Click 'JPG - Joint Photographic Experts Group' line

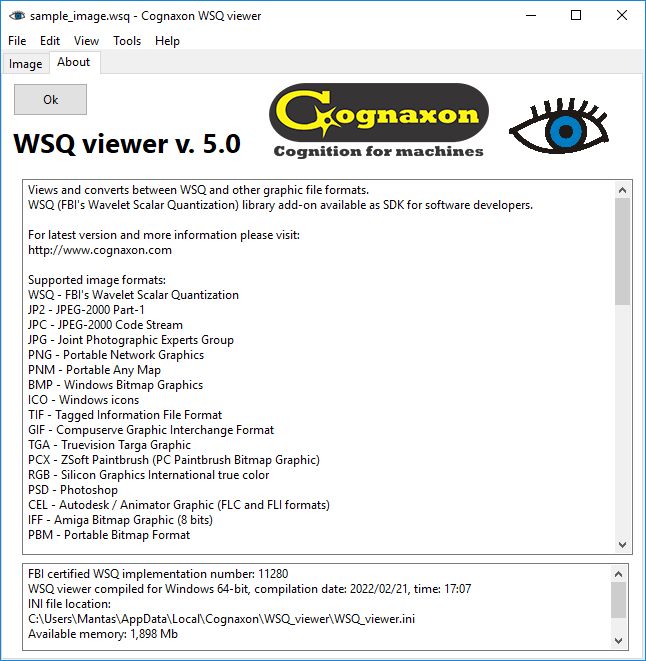pos(131,340)
